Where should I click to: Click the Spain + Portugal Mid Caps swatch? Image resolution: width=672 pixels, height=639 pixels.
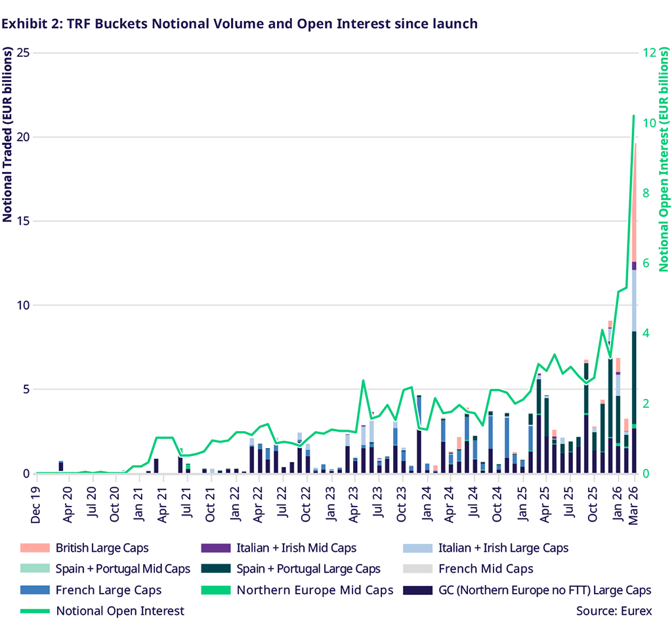pyautogui.click(x=34, y=569)
